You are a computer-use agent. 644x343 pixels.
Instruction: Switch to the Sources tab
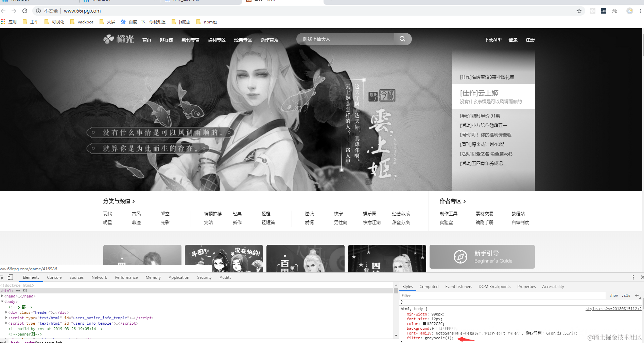tap(76, 277)
